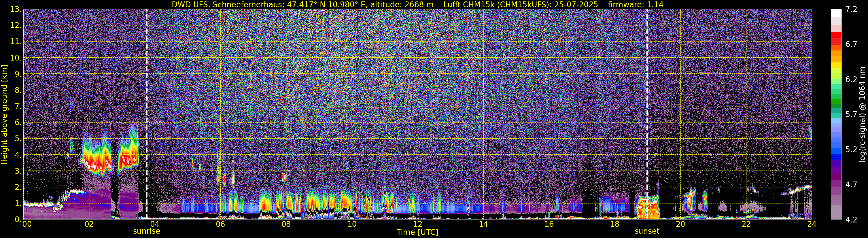Click the time axis tick '18'
Viewport: 868px width, 238px height.
[614, 224]
